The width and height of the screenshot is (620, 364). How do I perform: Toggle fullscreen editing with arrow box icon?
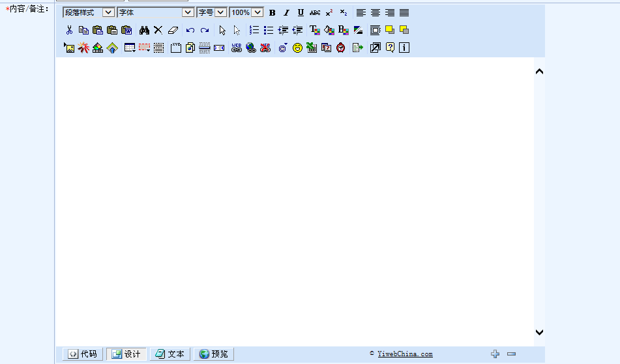tap(376, 48)
